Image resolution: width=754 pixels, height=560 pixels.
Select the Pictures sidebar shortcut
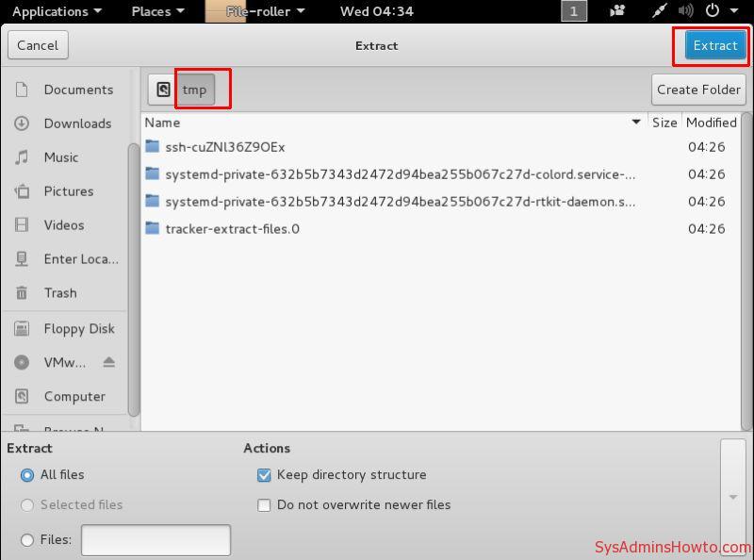coord(65,191)
